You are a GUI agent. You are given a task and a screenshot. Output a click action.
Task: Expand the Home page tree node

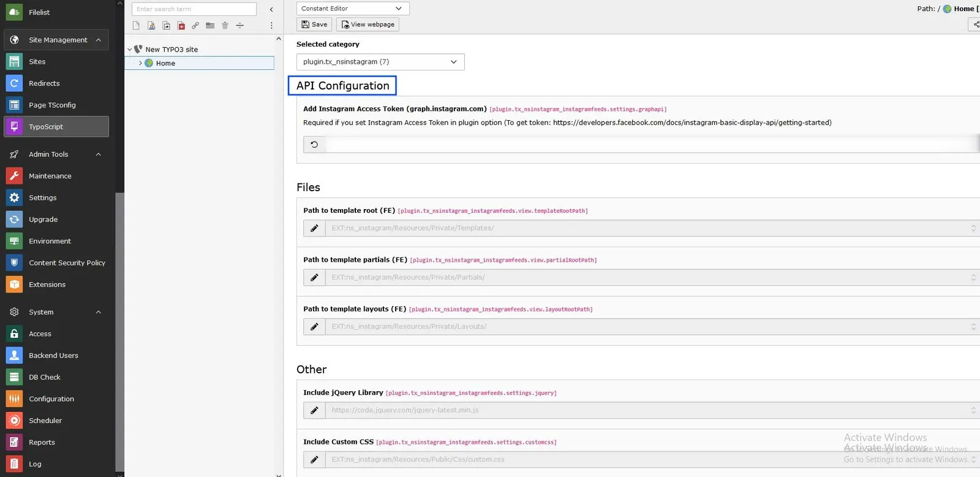coord(140,63)
